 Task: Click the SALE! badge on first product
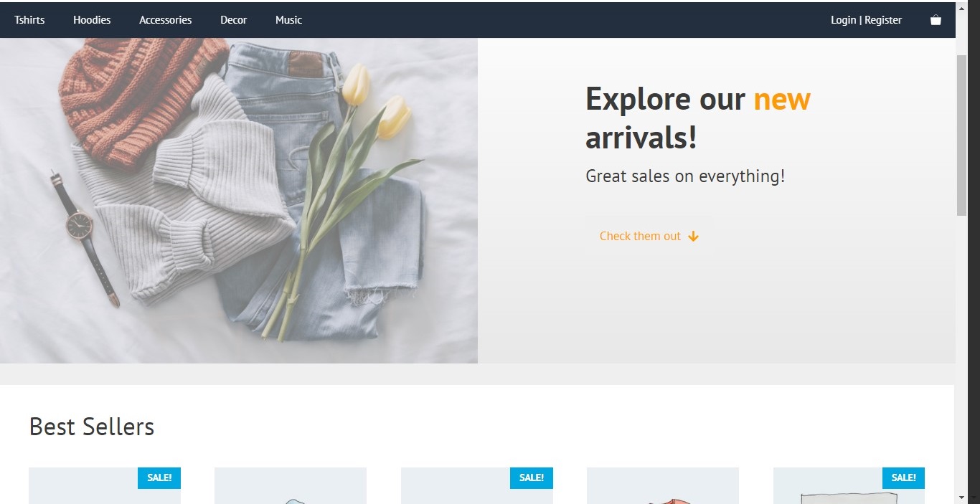[x=159, y=477]
